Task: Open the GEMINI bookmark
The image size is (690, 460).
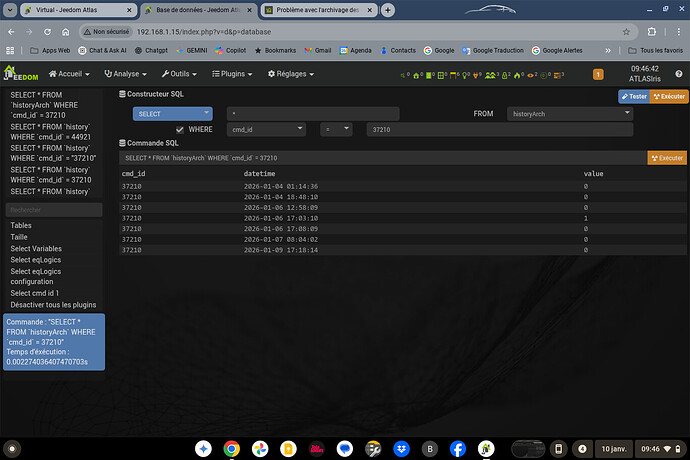Action: click(x=191, y=51)
